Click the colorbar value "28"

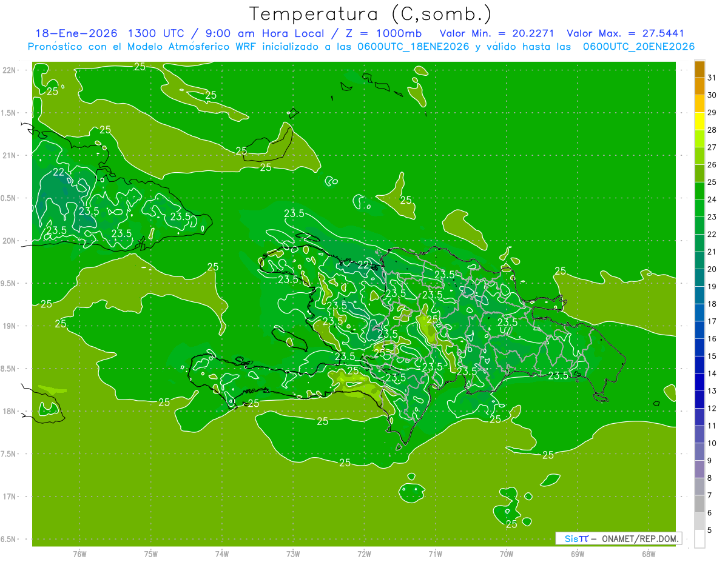coord(712,130)
